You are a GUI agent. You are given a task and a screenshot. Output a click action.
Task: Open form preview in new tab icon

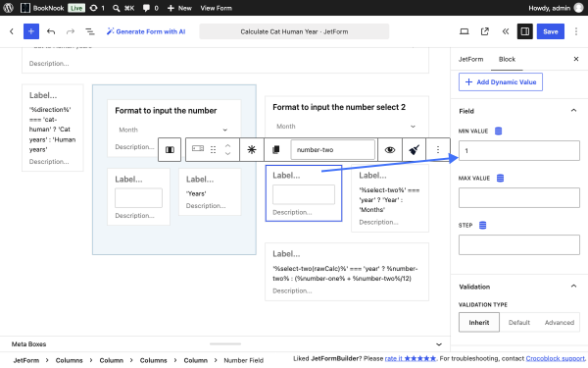[x=485, y=31]
